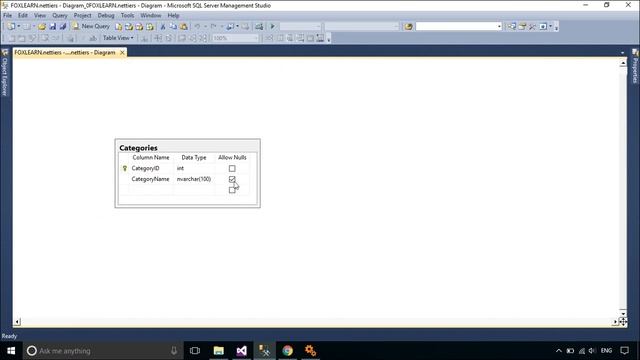Click the Save All icon
Screen dimensions: 640x360
point(63,27)
